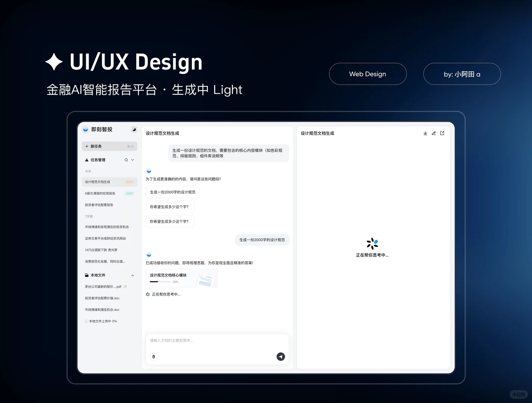Screen dimensions: 532x403
Task: Click the Web Design pill button
Action: pyautogui.click(x=368, y=74)
